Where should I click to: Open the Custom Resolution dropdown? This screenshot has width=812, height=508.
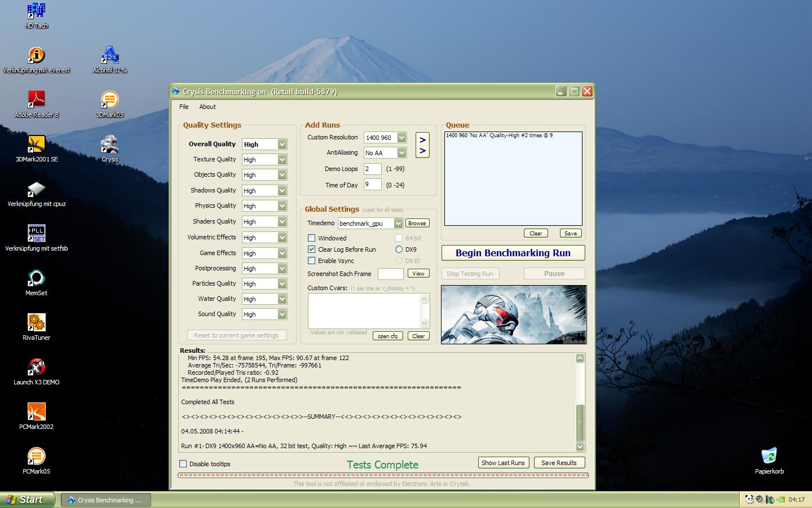[401, 138]
